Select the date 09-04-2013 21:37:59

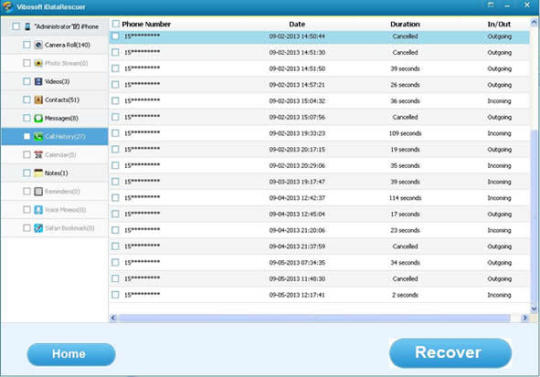click(x=297, y=247)
